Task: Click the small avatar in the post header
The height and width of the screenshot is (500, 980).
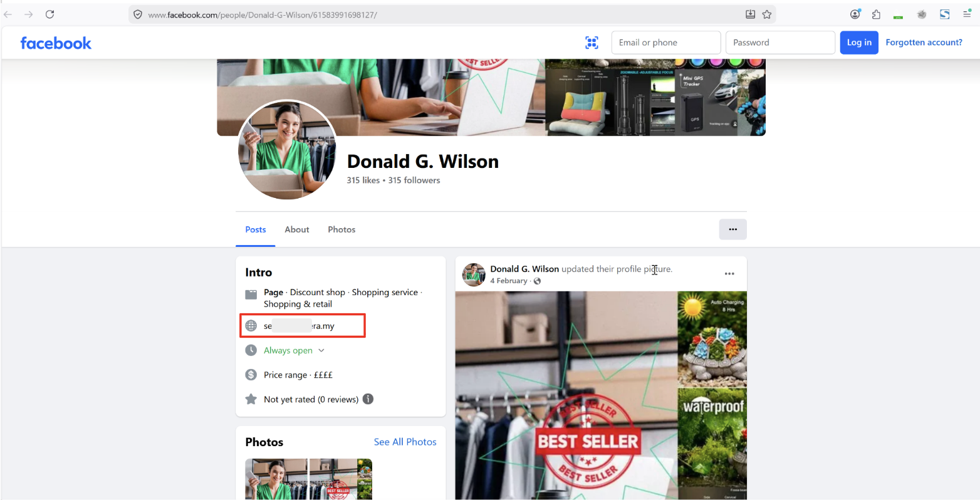Action: pyautogui.click(x=474, y=274)
